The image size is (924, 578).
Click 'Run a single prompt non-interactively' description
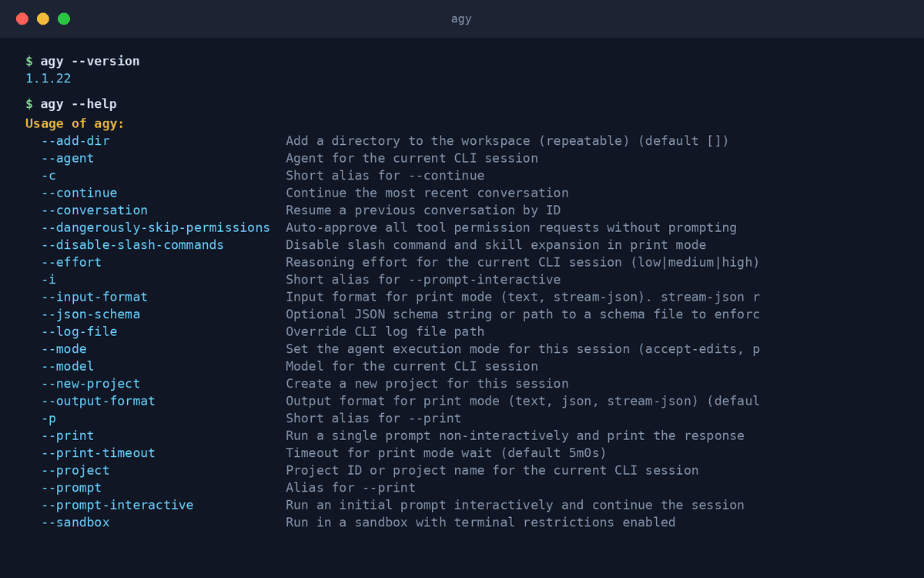(515, 435)
